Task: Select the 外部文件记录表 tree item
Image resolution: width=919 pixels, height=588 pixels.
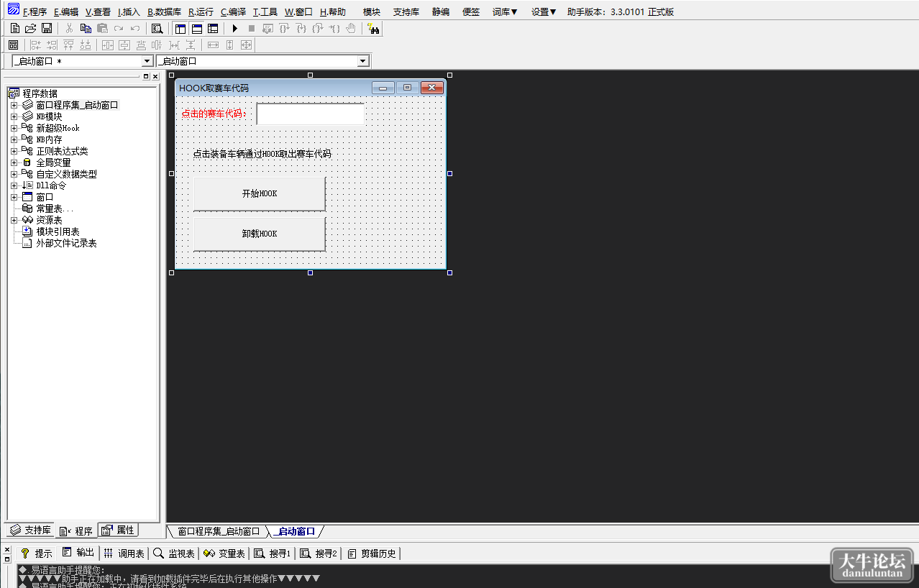Action: click(66, 243)
